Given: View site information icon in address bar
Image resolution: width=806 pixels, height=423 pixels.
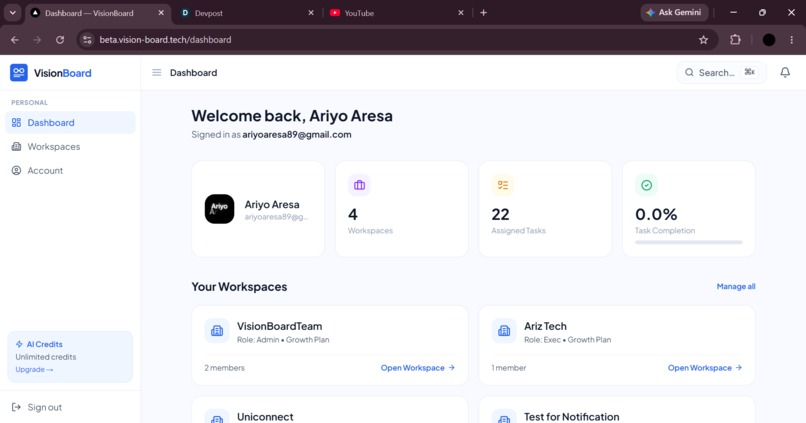Looking at the screenshot, I should click(x=87, y=40).
